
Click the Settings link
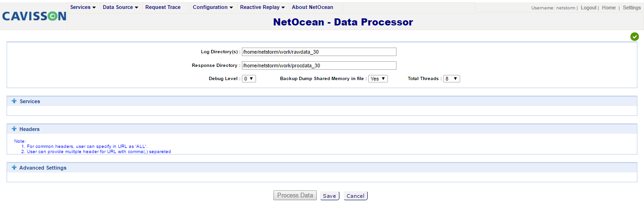tap(632, 8)
